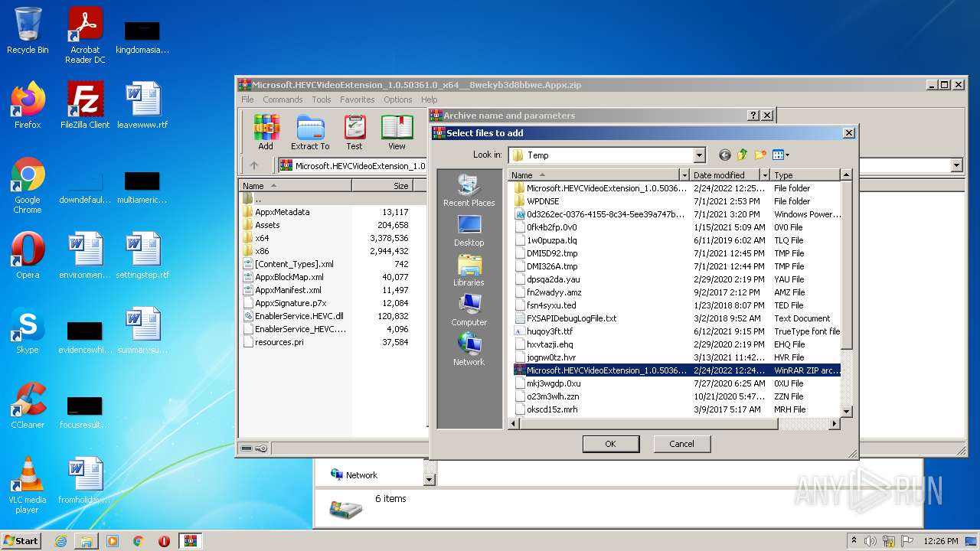
Task: Click the Start button
Action: tap(21, 540)
